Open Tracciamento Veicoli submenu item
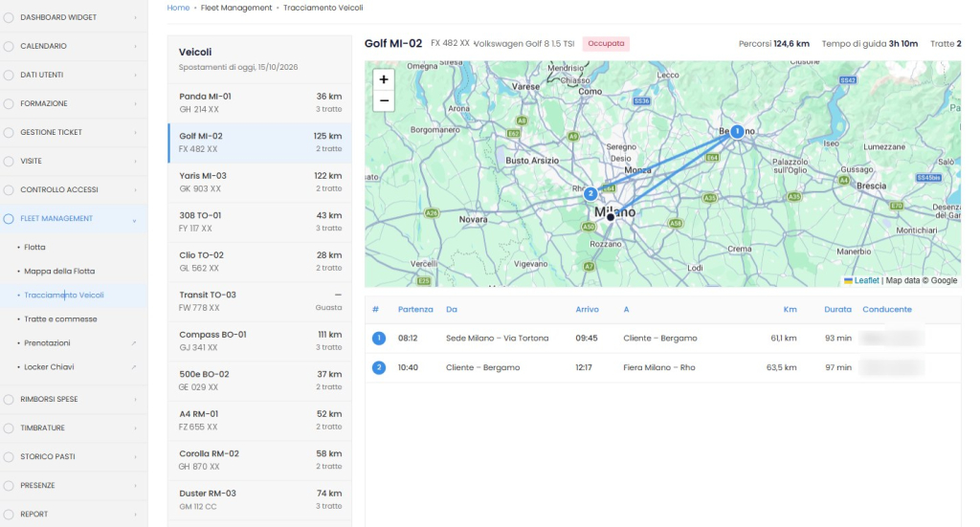The height and width of the screenshot is (527, 980). pyautogui.click(x=64, y=296)
